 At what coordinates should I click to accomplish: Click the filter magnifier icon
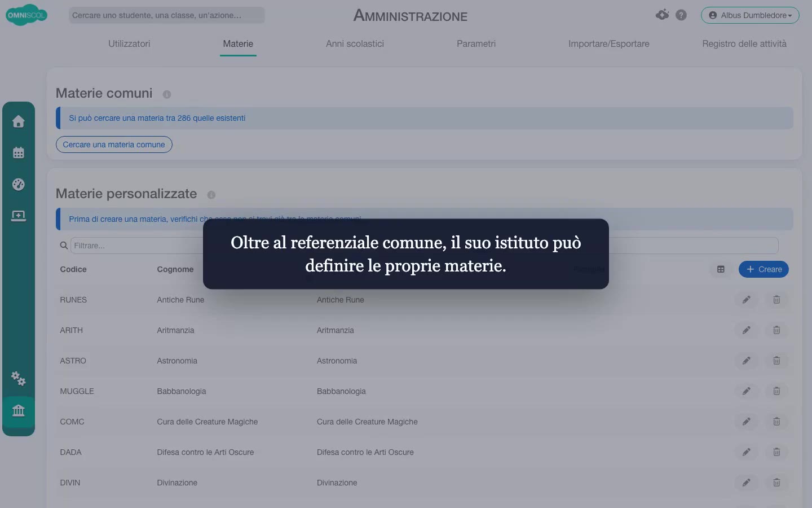[64, 246]
